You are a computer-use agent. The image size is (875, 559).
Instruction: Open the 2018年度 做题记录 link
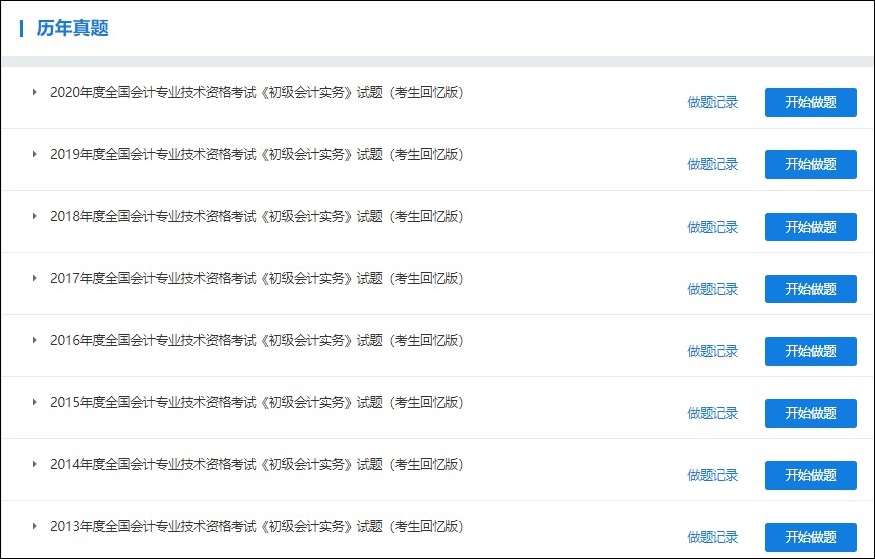[x=713, y=227]
